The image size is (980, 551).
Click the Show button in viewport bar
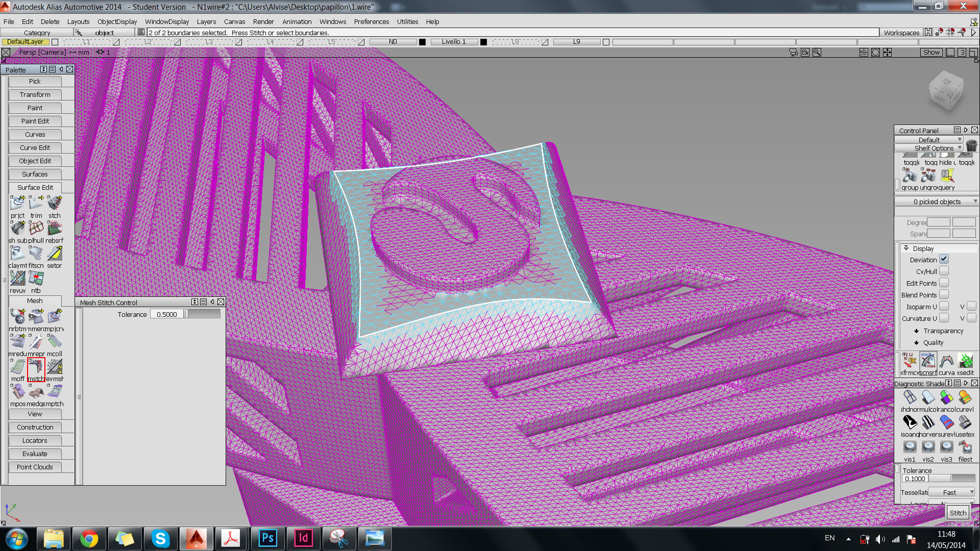tap(931, 52)
